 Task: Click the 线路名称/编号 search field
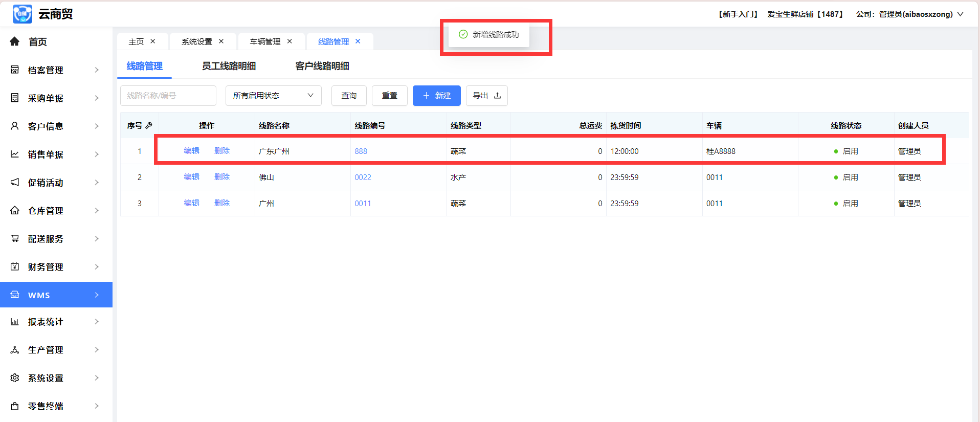tap(168, 96)
